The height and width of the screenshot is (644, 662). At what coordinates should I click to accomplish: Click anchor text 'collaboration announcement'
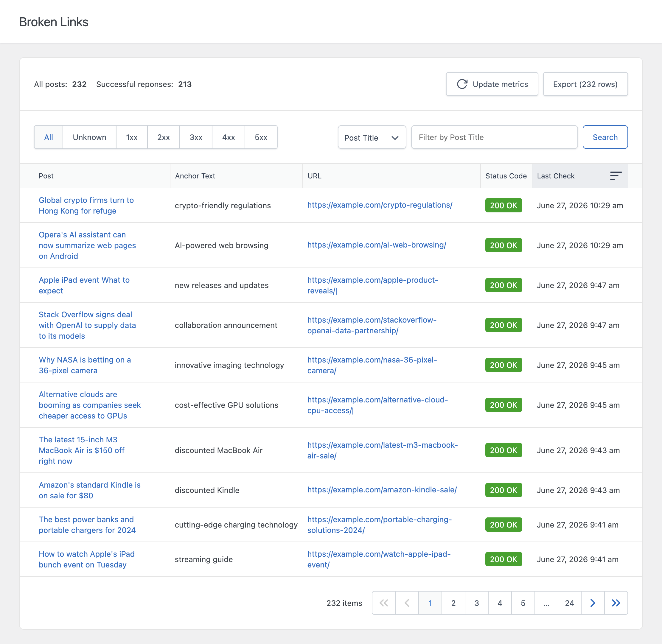(226, 325)
